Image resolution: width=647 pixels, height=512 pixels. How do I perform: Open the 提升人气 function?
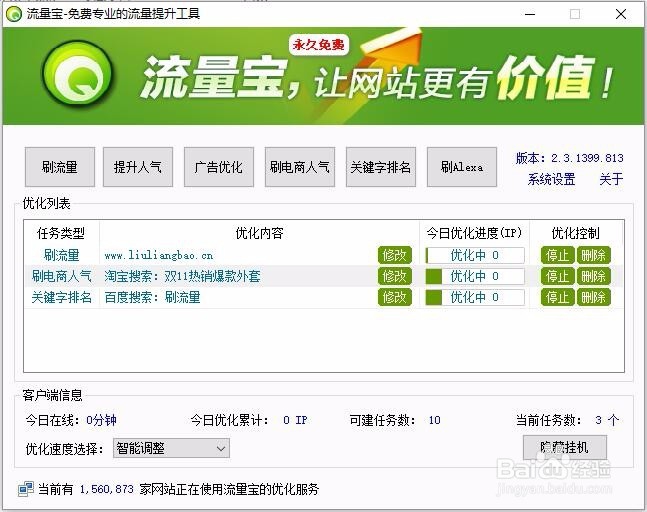(x=138, y=167)
